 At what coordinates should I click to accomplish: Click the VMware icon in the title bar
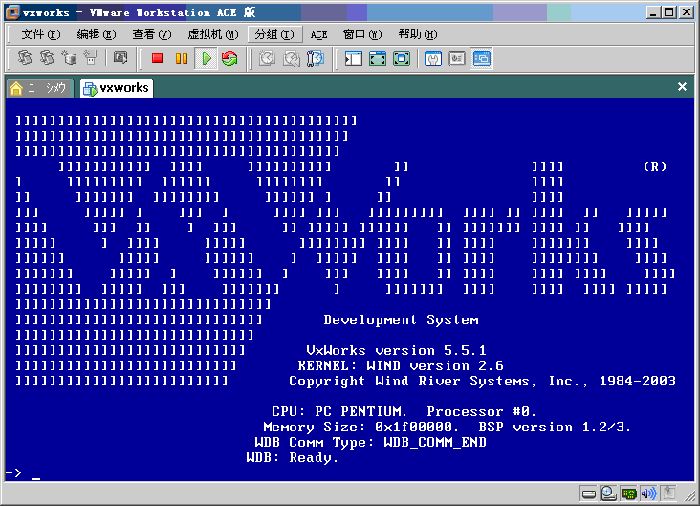coord(12,12)
